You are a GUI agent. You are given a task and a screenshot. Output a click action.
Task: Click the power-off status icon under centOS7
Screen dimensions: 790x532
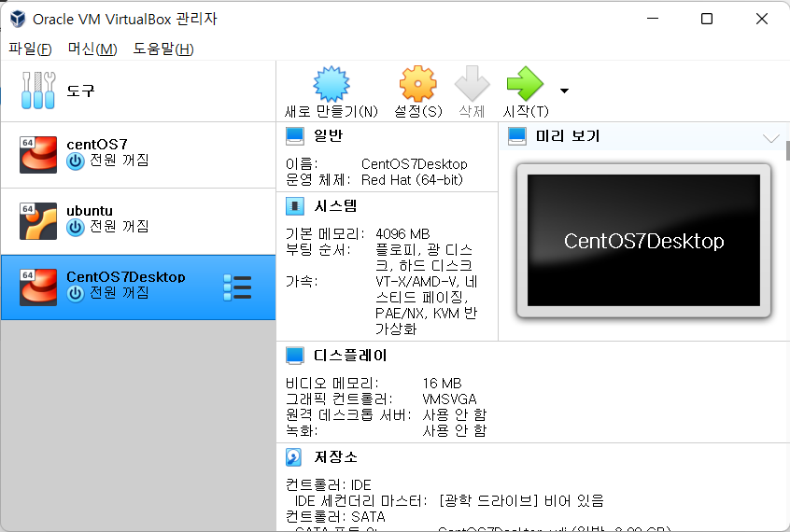[x=76, y=161]
